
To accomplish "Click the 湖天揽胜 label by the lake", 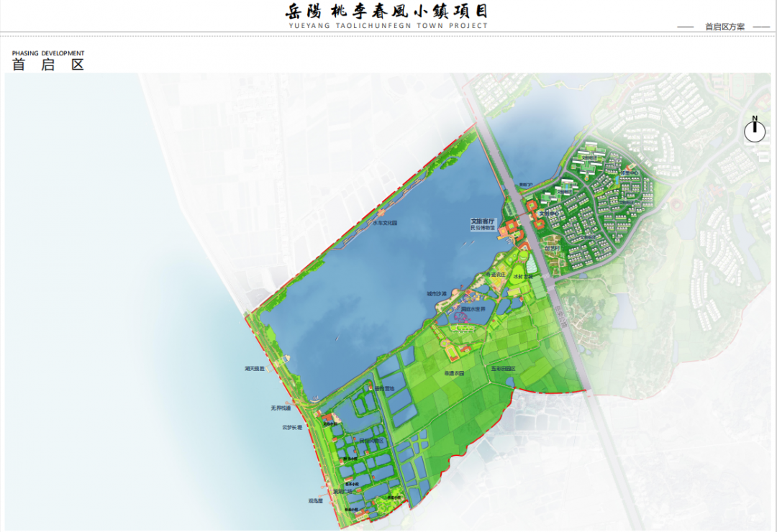I will (255, 369).
